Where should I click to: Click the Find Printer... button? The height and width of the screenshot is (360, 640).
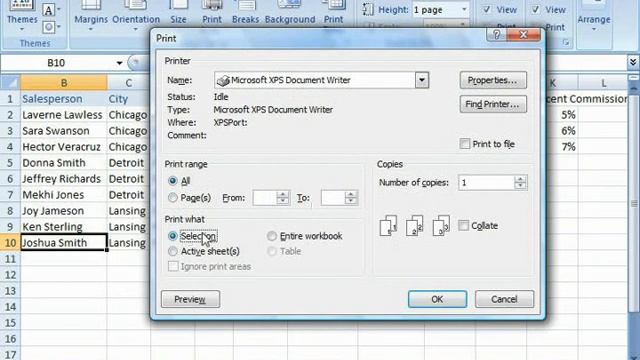pyautogui.click(x=493, y=104)
